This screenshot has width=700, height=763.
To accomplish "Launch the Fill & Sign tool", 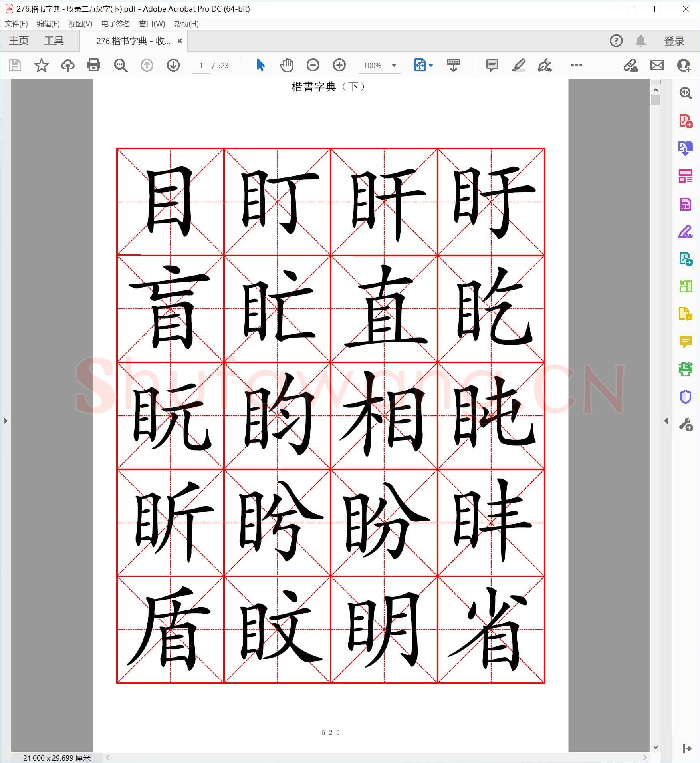I will click(686, 232).
